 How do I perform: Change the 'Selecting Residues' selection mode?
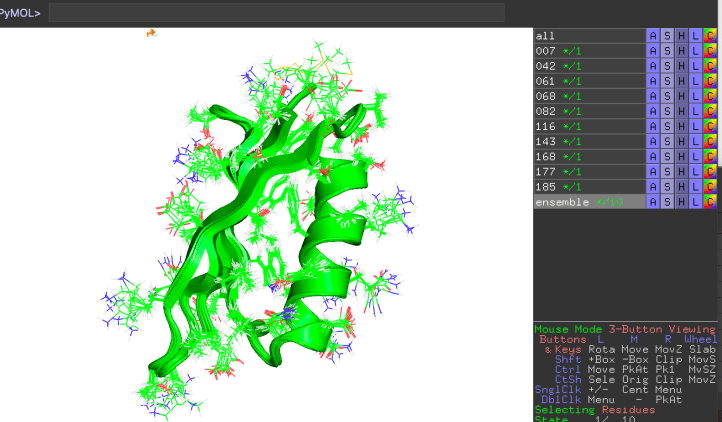594,410
